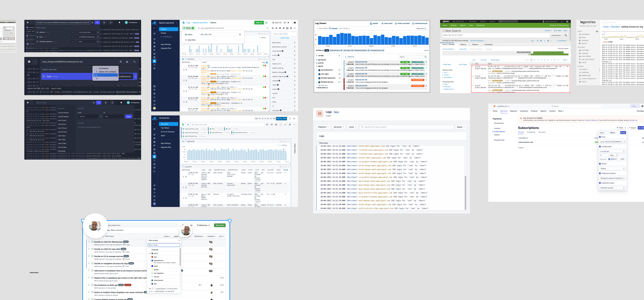644x300 pixels.
Task: Click Splunk search magnifier button
Action: [x=566, y=35]
